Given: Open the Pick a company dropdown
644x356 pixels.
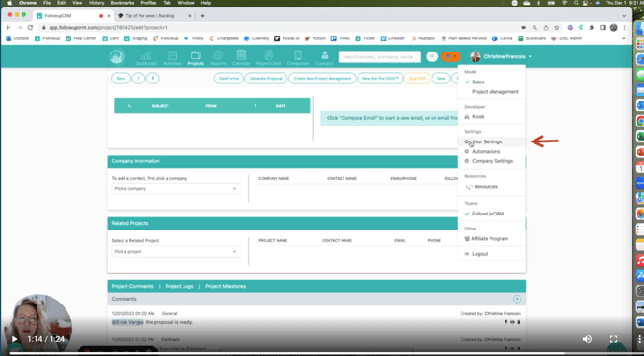Looking at the screenshot, I should coord(176,188).
